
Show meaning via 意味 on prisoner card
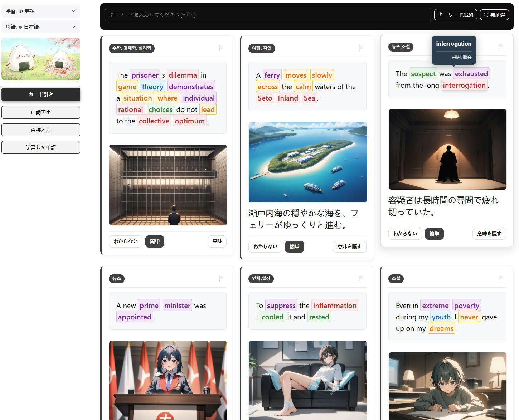[x=217, y=241]
